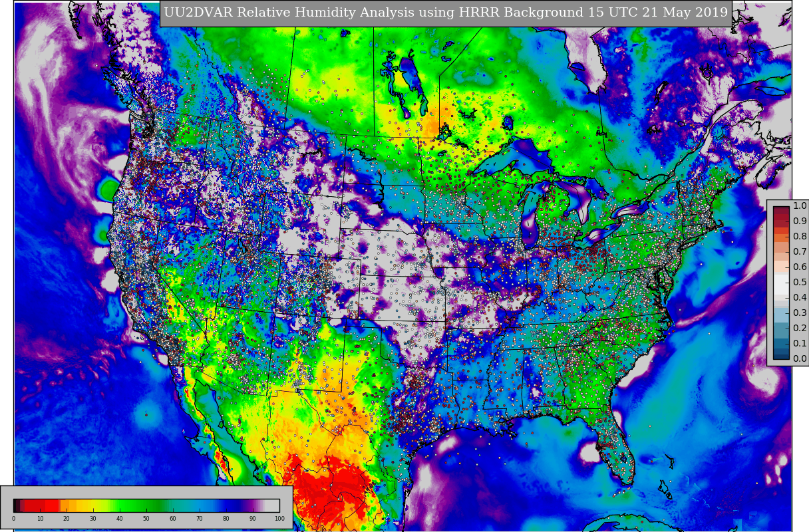Select the '60' tick label on humidity colorbar

click(173, 519)
